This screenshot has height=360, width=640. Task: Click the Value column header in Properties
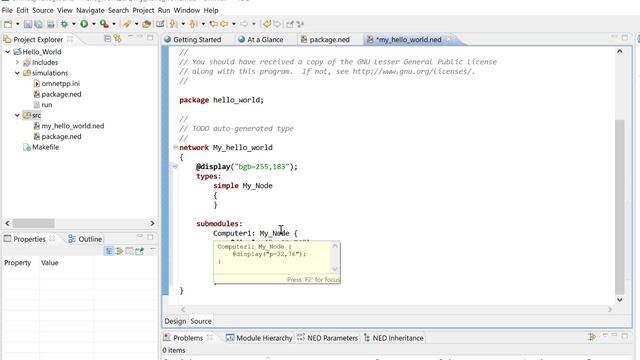[49, 263]
